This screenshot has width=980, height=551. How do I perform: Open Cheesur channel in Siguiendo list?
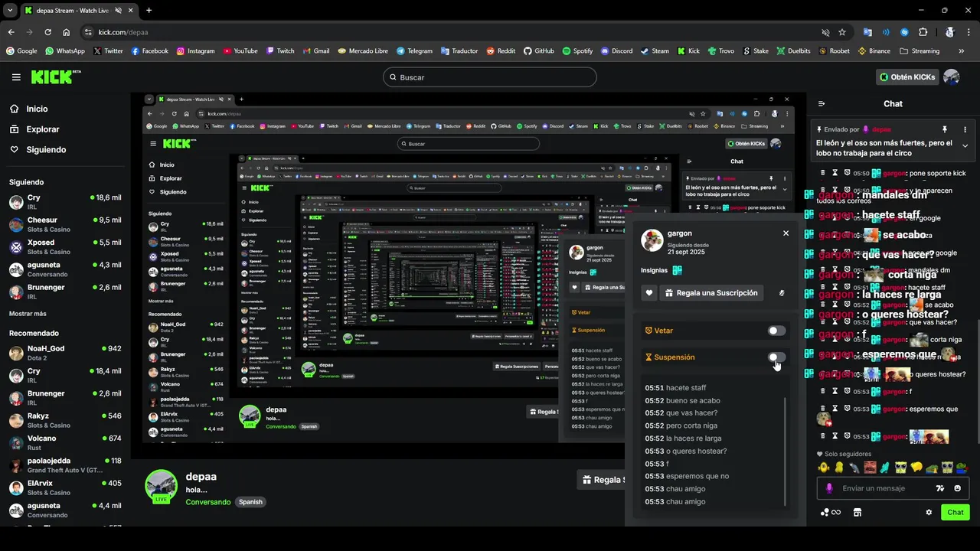pos(65,224)
